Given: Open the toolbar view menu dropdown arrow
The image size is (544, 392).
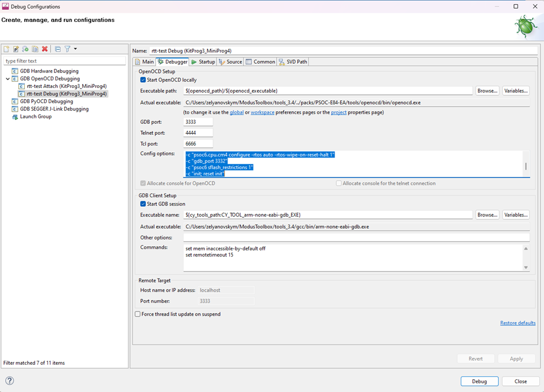Looking at the screenshot, I should pyautogui.click(x=76, y=49).
